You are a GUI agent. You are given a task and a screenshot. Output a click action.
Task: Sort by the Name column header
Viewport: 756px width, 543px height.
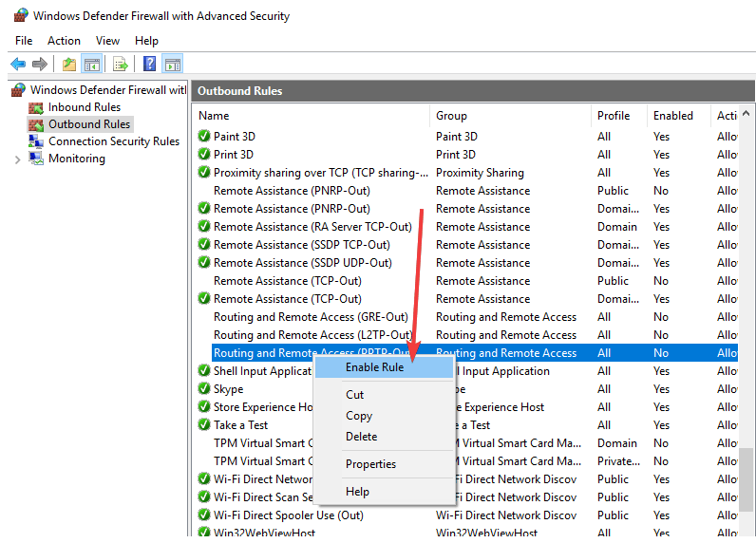pyautogui.click(x=312, y=116)
